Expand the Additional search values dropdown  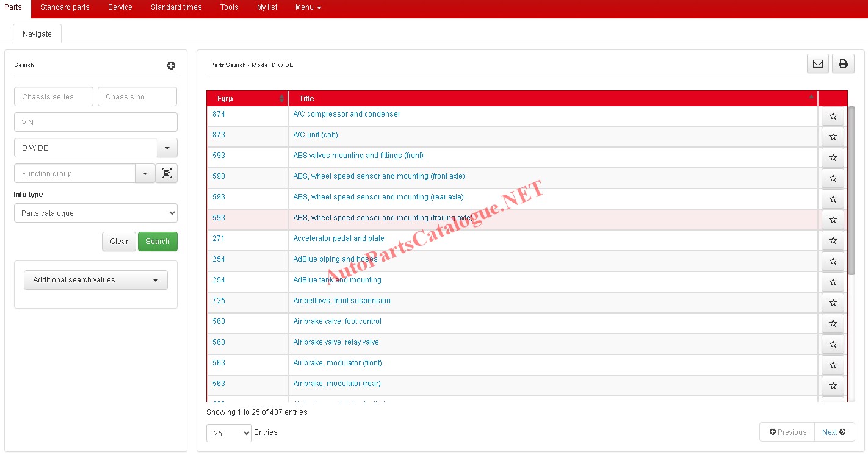tap(96, 280)
